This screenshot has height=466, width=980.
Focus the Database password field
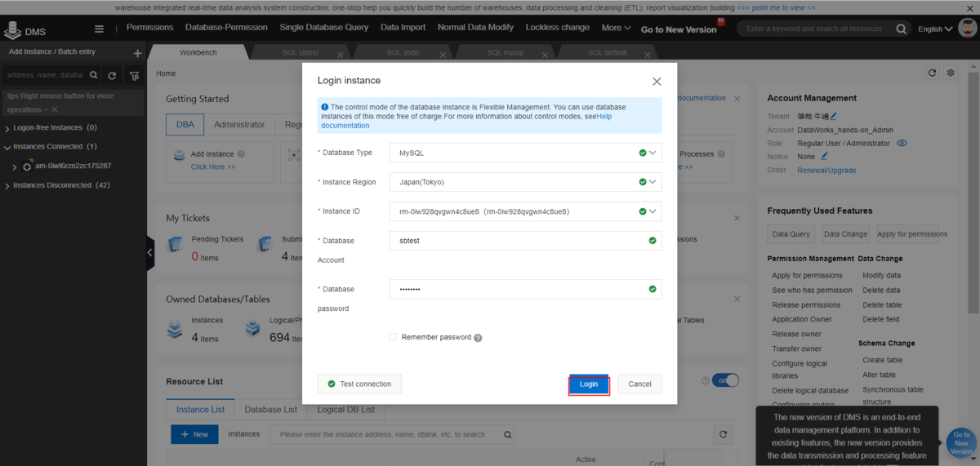pyautogui.click(x=525, y=289)
